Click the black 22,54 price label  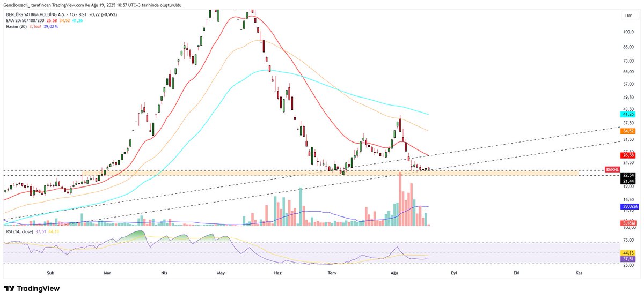click(628, 175)
